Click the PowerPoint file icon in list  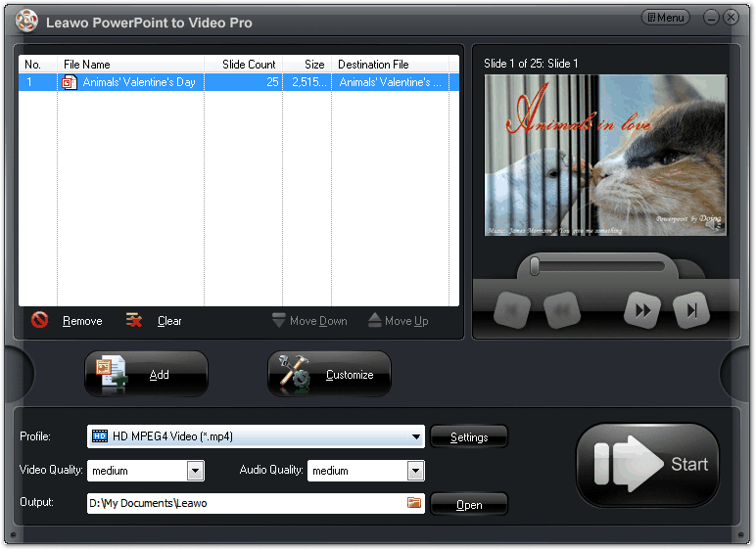point(70,83)
